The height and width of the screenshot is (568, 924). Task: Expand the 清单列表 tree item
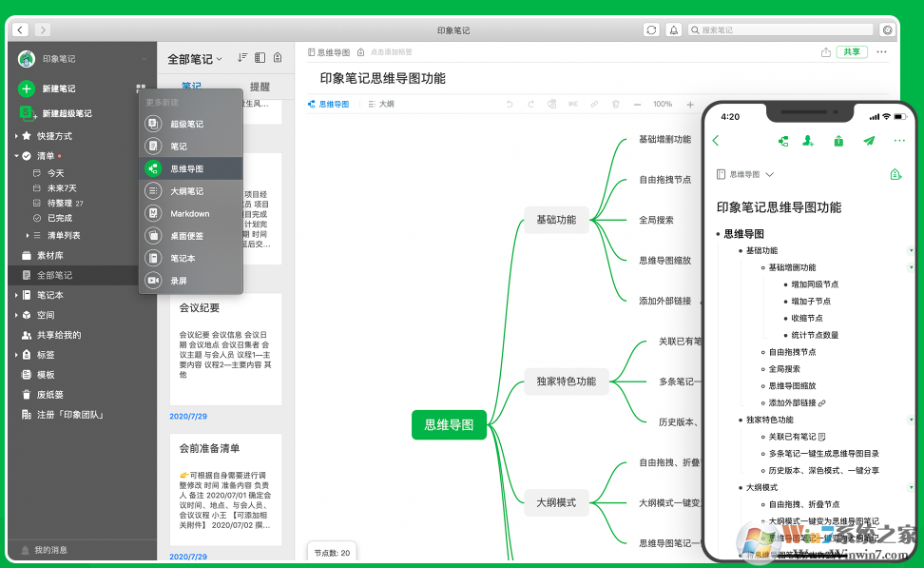tap(29, 235)
